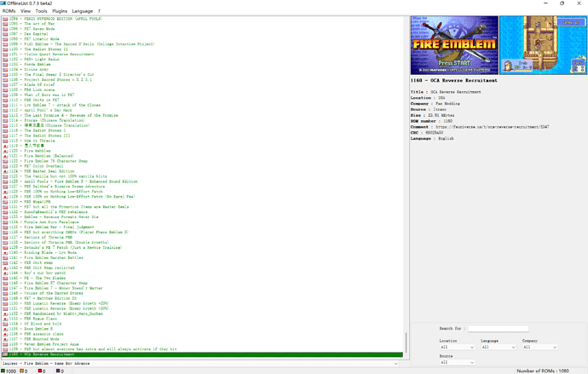Open the ? help menu
The width and height of the screenshot is (588, 374).
click(x=99, y=11)
